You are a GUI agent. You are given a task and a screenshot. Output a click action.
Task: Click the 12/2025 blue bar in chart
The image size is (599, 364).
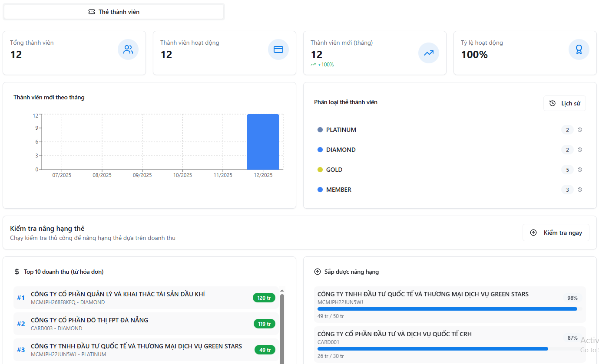coord(263,142)
